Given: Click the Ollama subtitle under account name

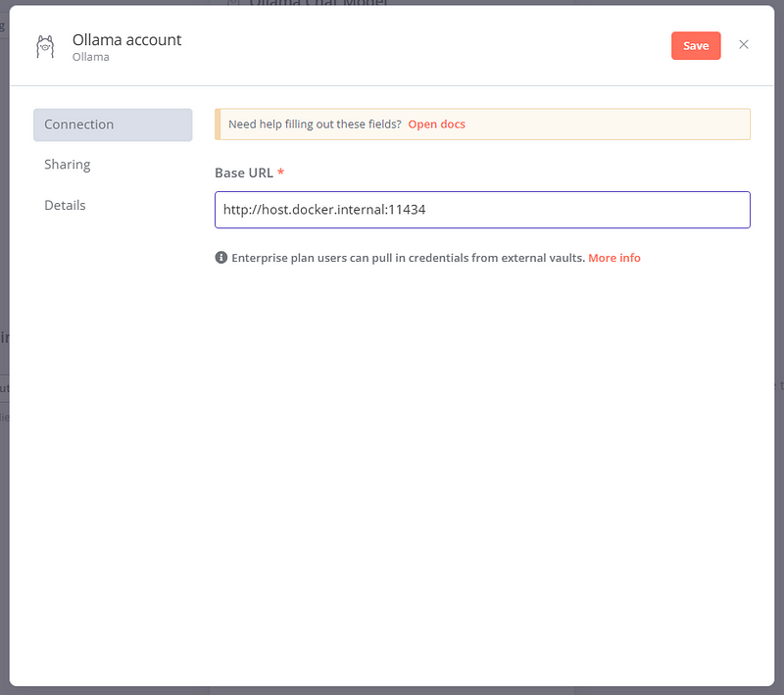Looking at the screenshot, I should [x=90, y=57].
